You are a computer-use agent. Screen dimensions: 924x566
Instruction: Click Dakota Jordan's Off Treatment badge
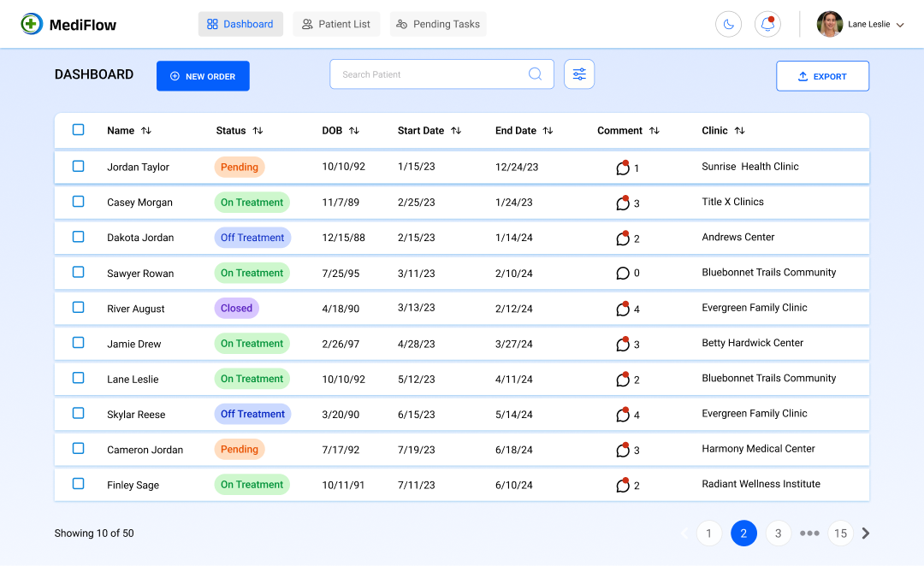pyautogui.click(x=252, y=238)
